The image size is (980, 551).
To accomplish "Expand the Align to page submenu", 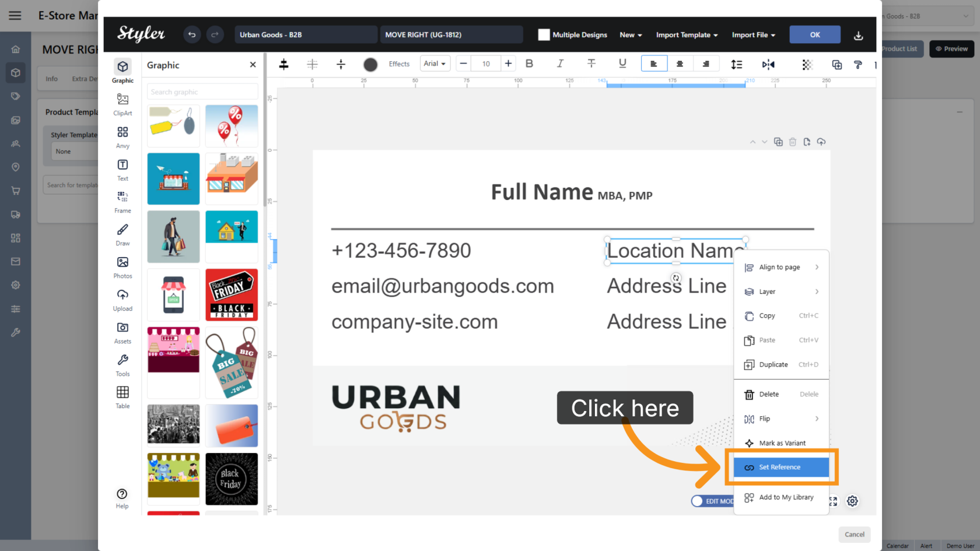I will click(781, 267).
